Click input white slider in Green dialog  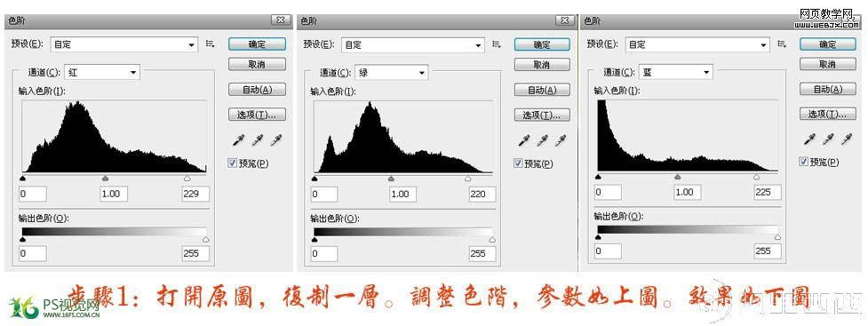click(x=468, y=179)
